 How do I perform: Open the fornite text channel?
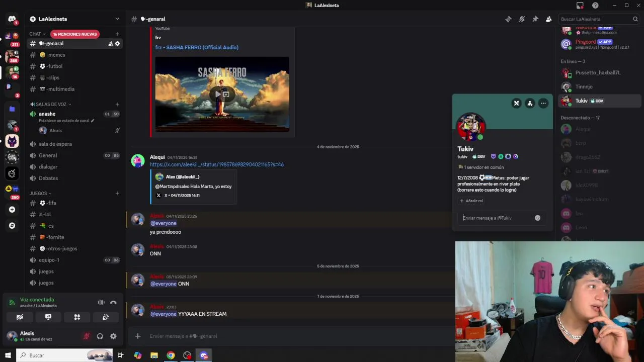click(x=75, y=237)
